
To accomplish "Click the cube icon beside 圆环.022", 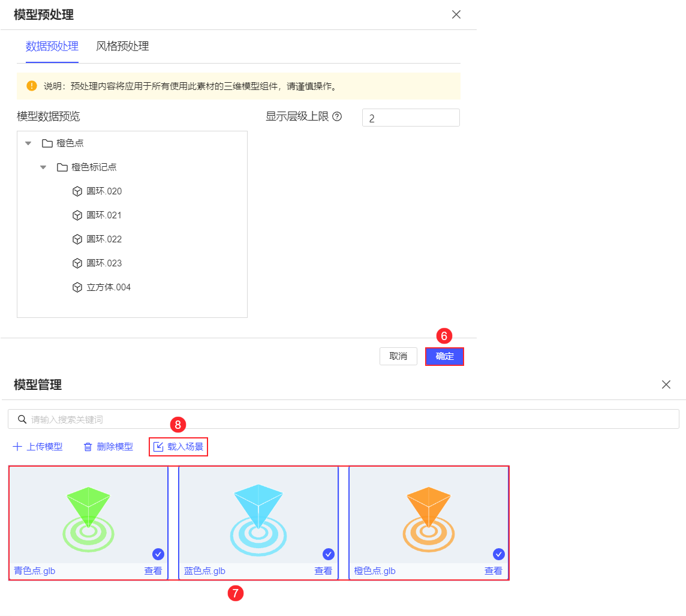I will pos(77,239).
